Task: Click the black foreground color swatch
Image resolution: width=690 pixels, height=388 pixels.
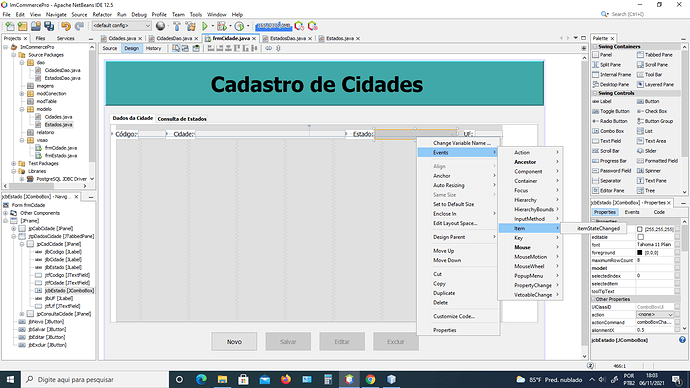Action: tap(640, 253)
